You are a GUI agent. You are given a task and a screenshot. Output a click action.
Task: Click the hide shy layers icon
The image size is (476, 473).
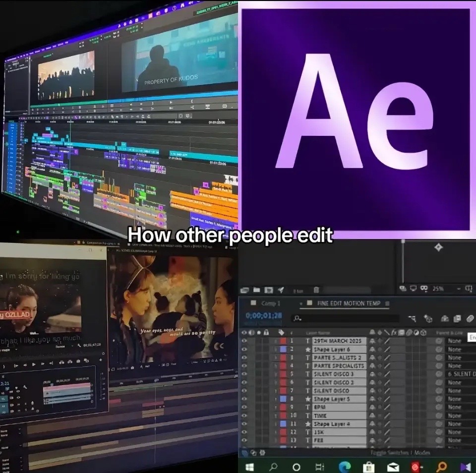[x=445, y=318]
